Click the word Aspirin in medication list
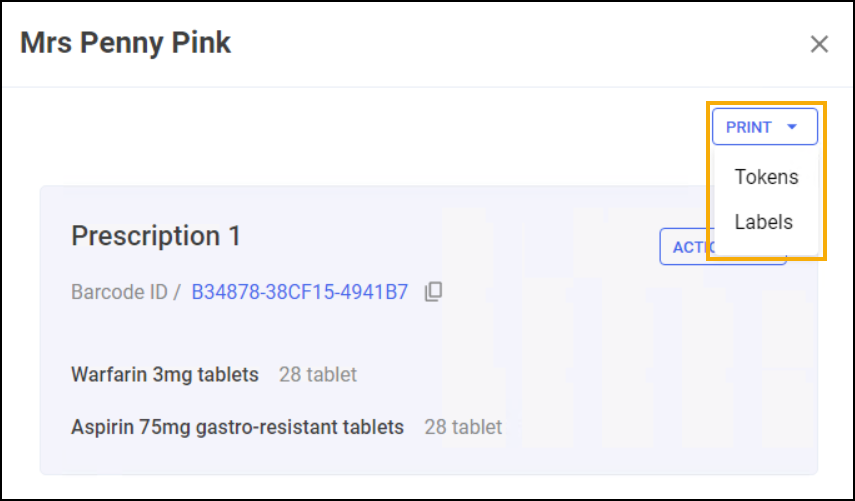Screen dimensions: 855x501 102,427
